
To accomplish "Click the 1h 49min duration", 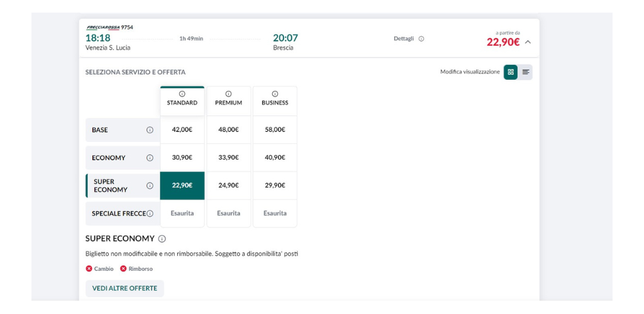I will tap(191, 38).
